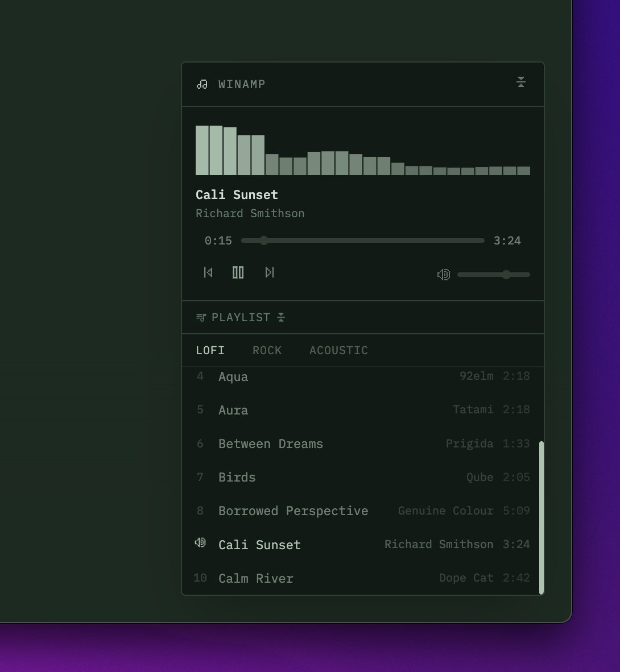
Task: Switch to the ACOUSTIC tab
Action: pyautogui.click(x=339, y=350)
